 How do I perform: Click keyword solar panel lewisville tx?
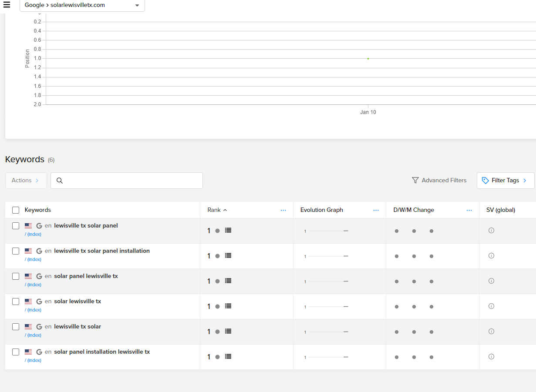(86, 276)
